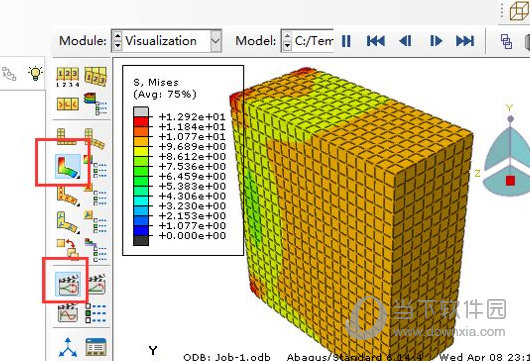Create Coordinate System triad icon
The height and width of the screenshot is (361, 530).
pos(68,347)
